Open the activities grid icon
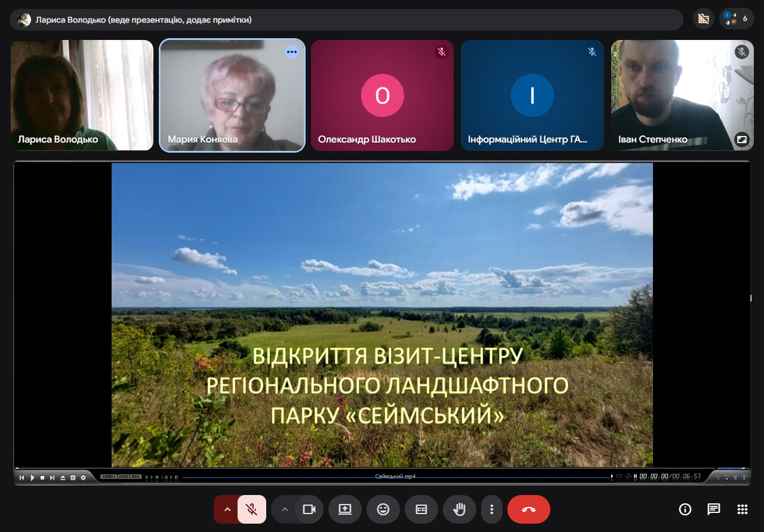The width and height of the screenshot is (764, 532). [743, 509]
